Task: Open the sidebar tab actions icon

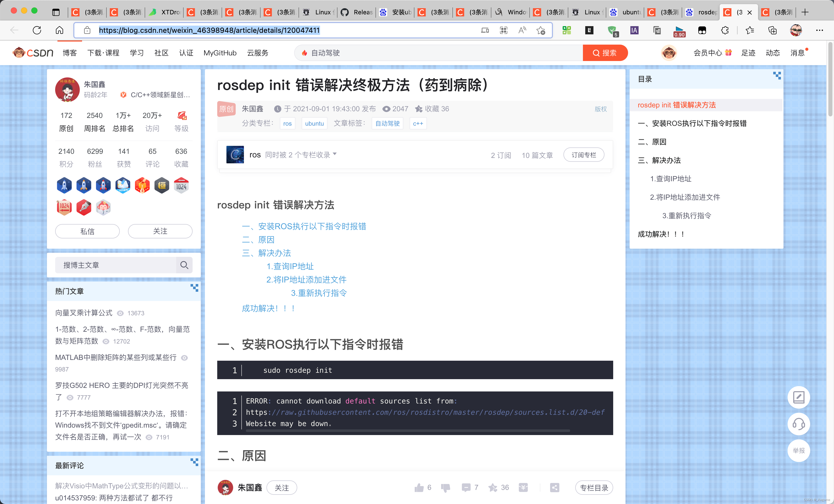Action: coord(56,13)
